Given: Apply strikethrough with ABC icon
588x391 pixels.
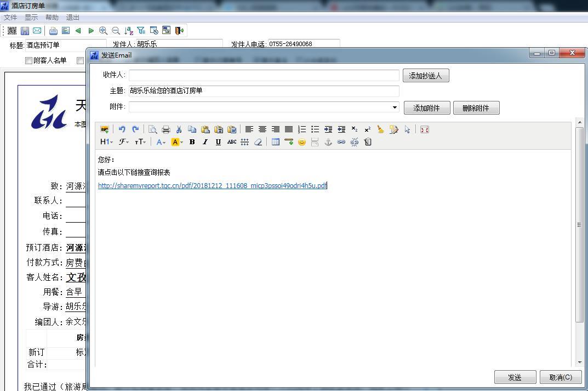Looking at the screenshot, I should coord(232,142).
